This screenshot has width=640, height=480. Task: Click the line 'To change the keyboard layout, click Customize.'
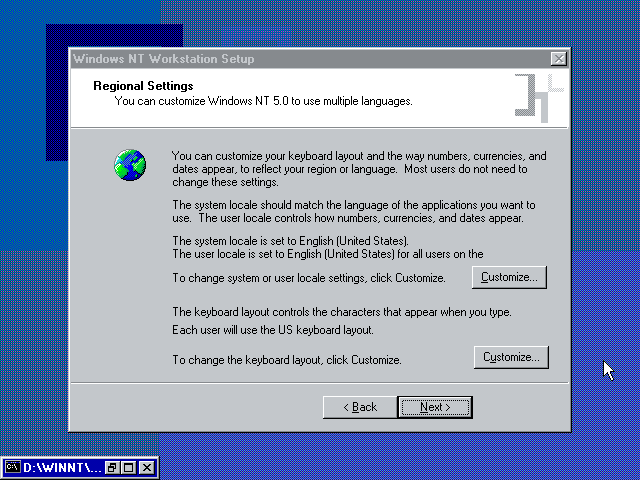click(x=287, y=360)
